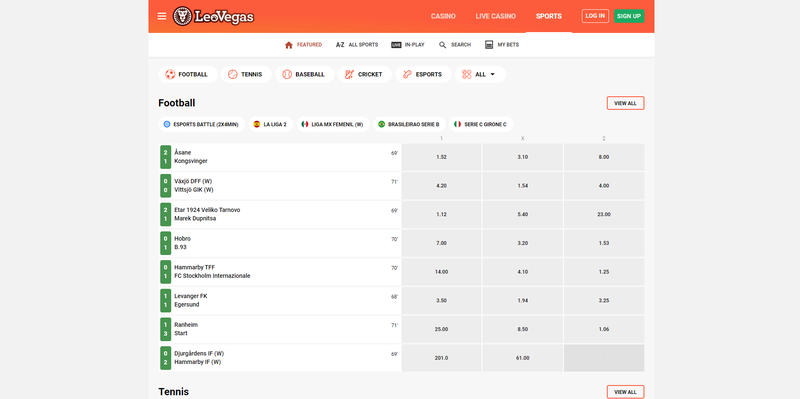Select the Liga MX Femenil (W) chip
This screenshot has width=800, height=399.
(x=333, y=124)
